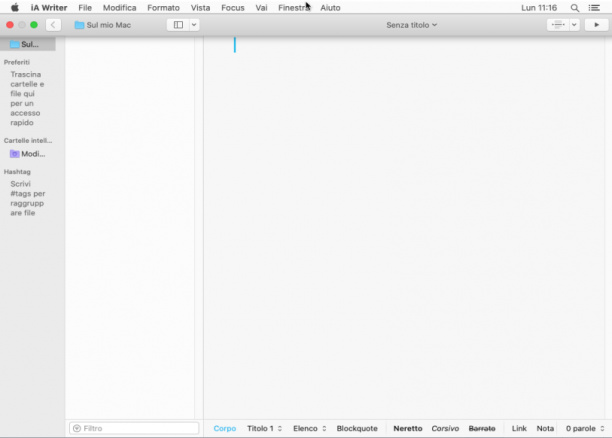Open the Vista menu
612x438 pixels.
coord(200,8)
